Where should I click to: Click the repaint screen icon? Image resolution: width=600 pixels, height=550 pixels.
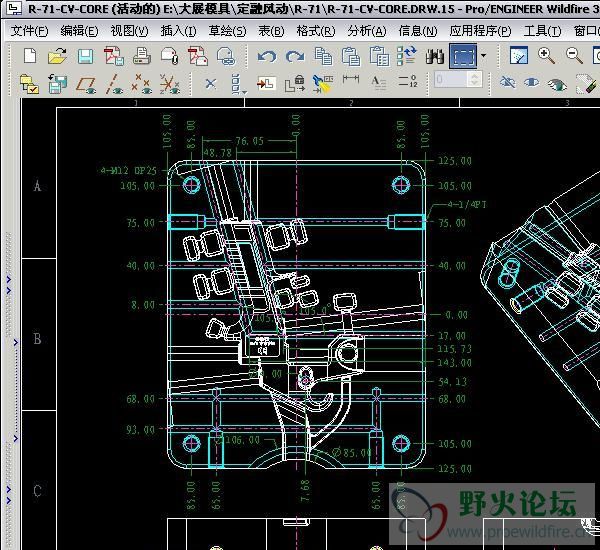tap(519, 56)
